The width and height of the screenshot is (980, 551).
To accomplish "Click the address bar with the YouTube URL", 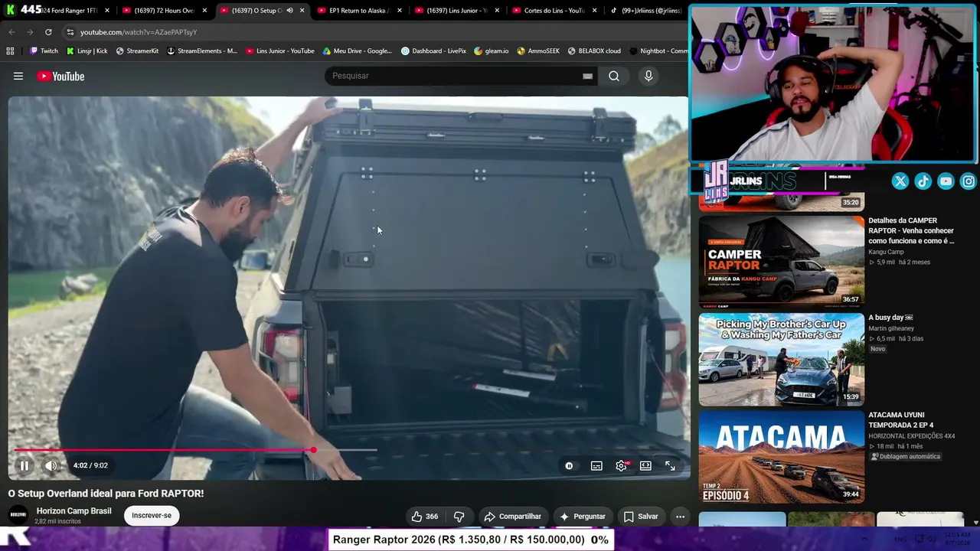I will pos(375,32).
